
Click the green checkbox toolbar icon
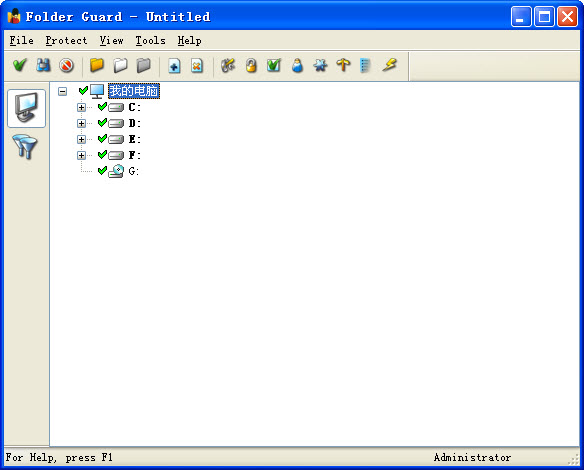(274, 66)
